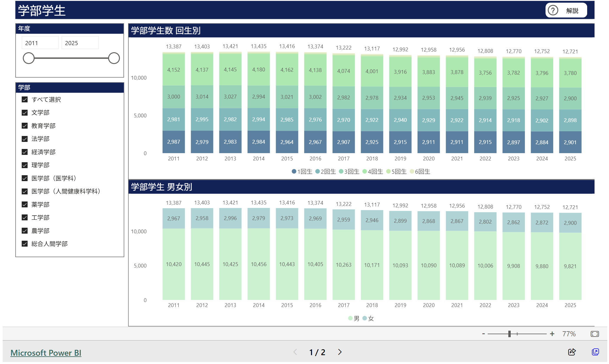Click the zoom out minus icon
This screenshot has height=364, width=609.
(x=483, y=334)
